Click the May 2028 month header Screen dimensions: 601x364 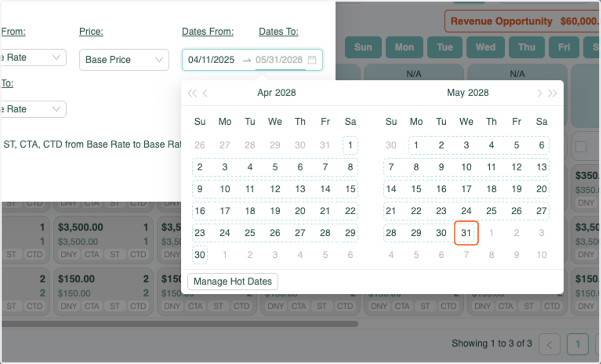tap(468, 93)
